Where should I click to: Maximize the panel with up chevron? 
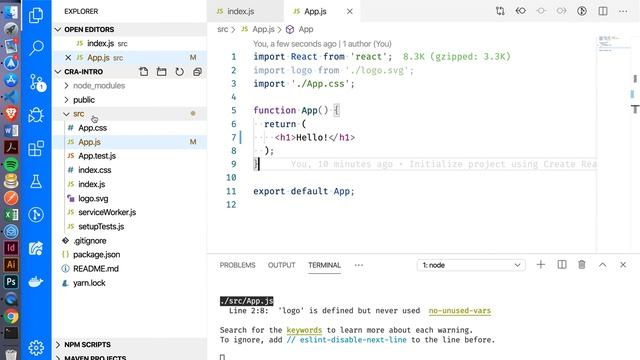(602, 265)
